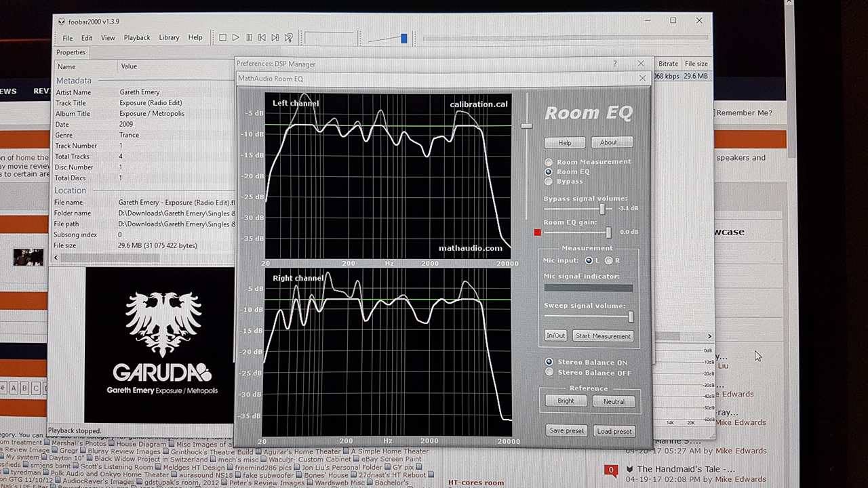
Task: Turn Stereo Balance OFF
Action: click(x=549, y=372)
